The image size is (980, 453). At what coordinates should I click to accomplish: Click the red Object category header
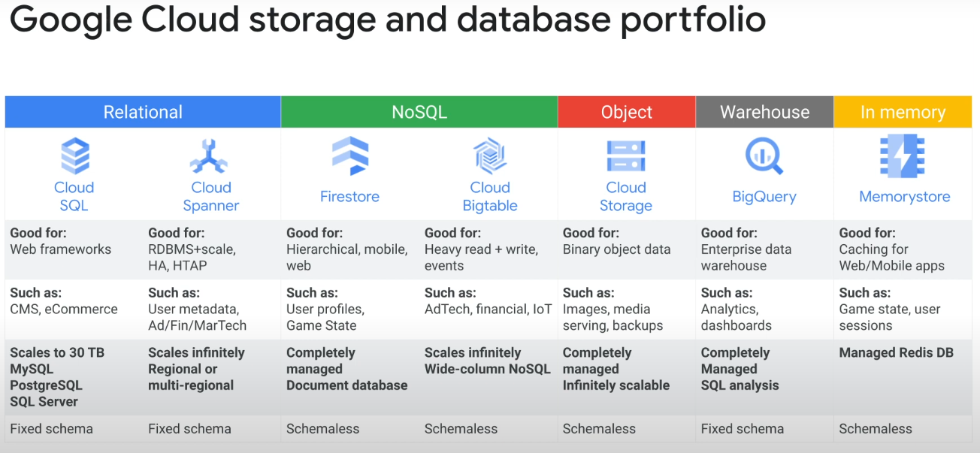tap(627, 112)
